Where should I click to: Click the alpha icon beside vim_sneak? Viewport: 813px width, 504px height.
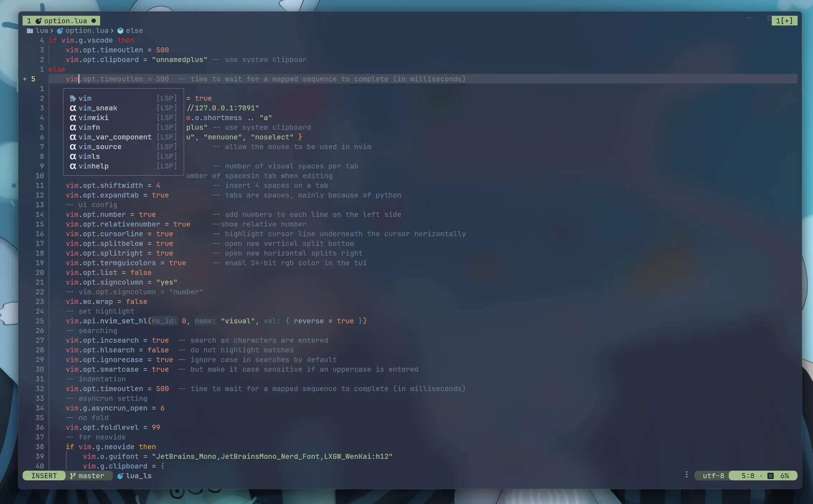click(x=73, y=108)
